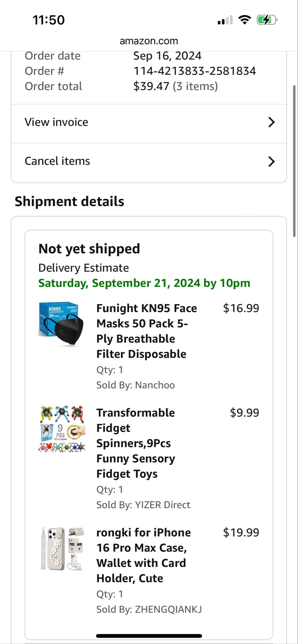Open the fidget spinners product thumbnail
This screenshot has height=644, width=298.
click(x=62, y=429)
